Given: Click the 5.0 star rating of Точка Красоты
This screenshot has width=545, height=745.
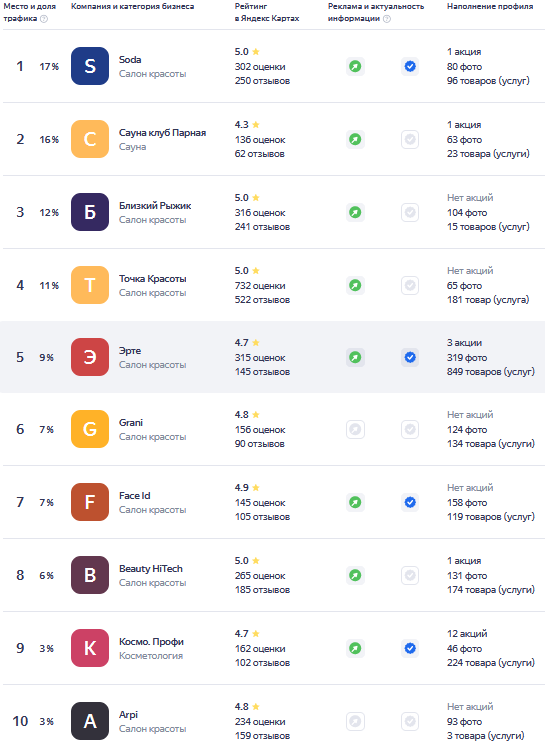Looking at the screenshot, I should pyautogui.click(x=247, y=271).
